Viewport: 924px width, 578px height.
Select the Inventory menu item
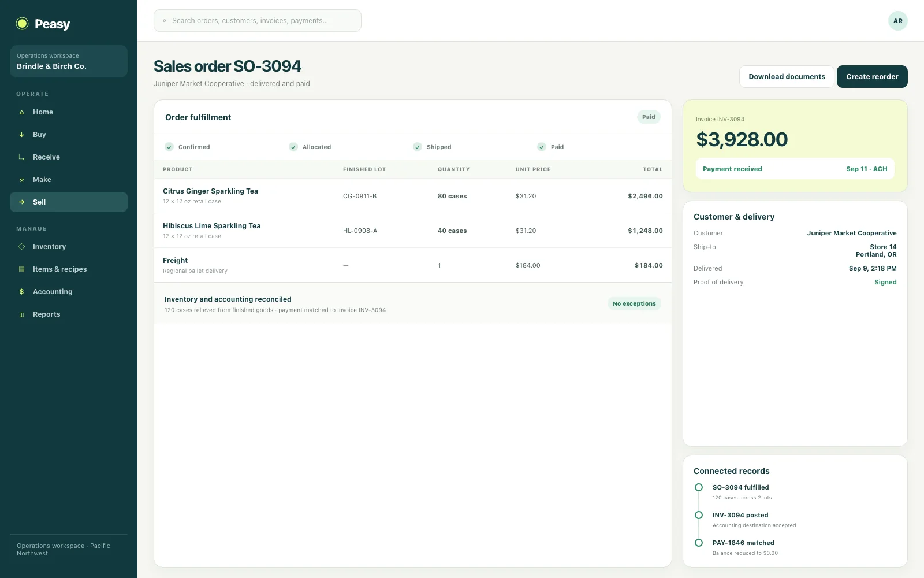(69, 247)
